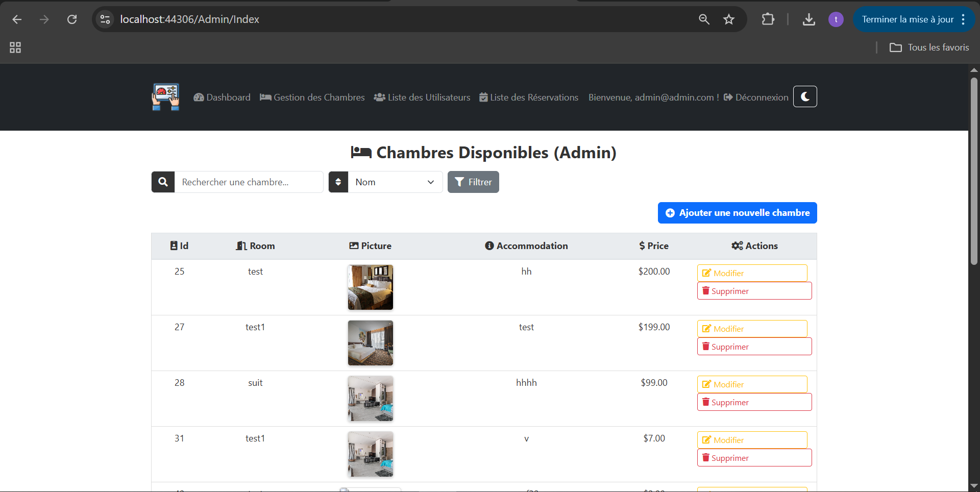Select price $200.00 cell

tap(654, 272)
